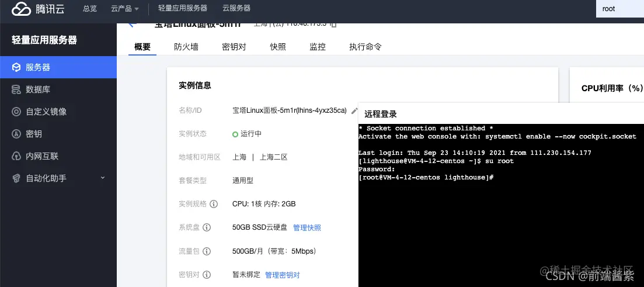Switch to the 概要 tab

(x=142, y=47)
